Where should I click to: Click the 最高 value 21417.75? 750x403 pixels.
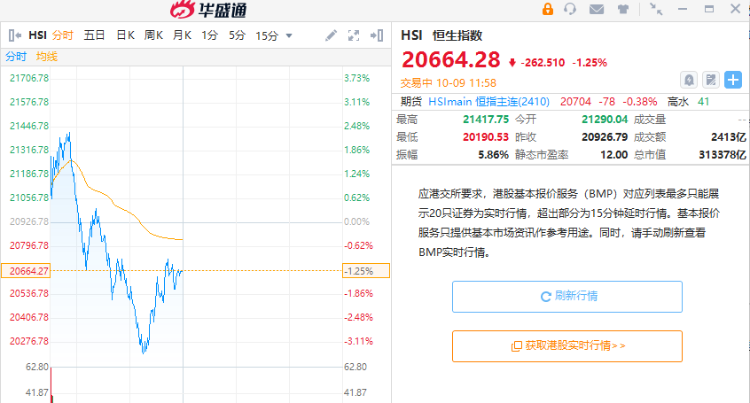pos(485,119)
